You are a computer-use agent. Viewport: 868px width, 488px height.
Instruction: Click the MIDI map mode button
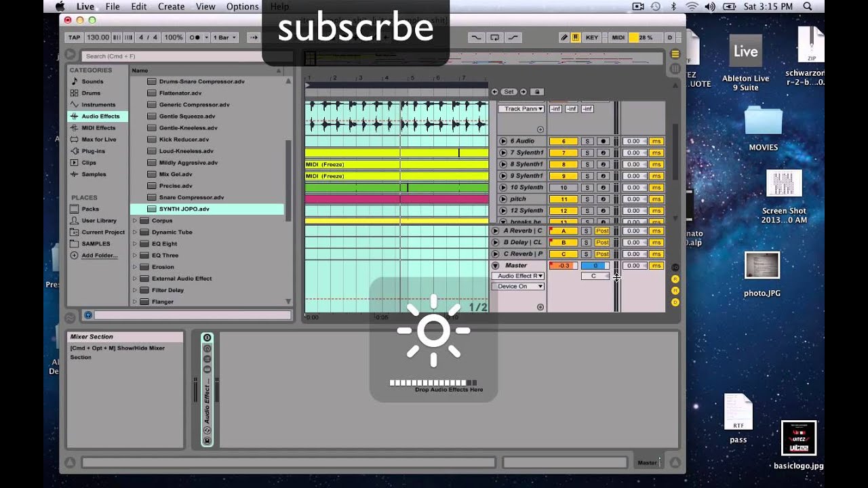[618, 37]
